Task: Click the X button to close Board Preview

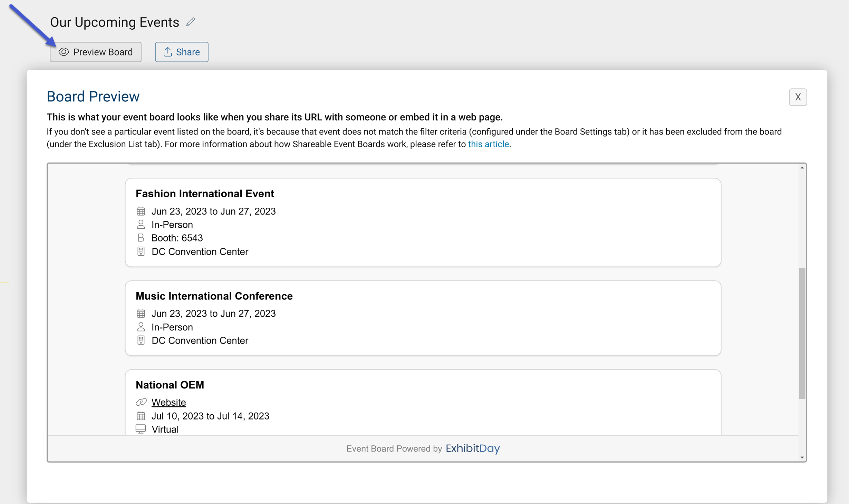Action: 797,97
